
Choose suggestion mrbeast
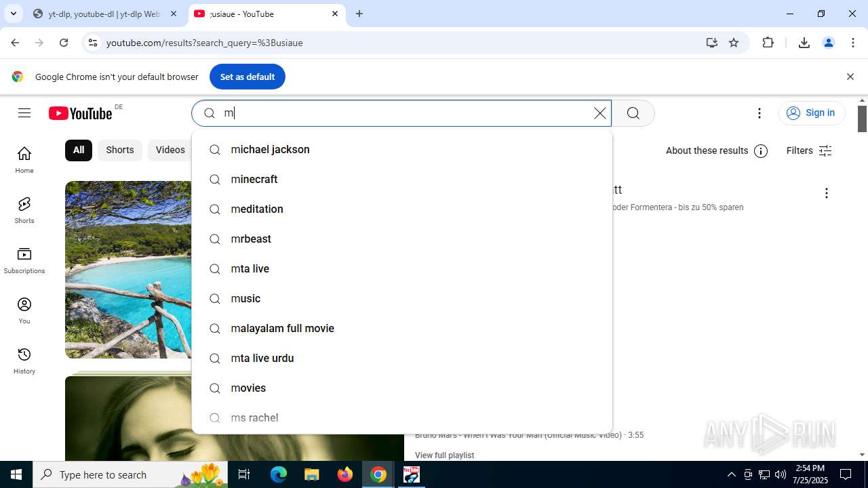pyautogui.click(x=402, y=239)
